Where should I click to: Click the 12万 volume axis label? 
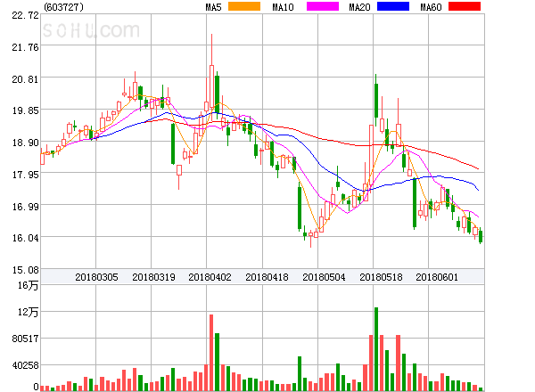29,312
